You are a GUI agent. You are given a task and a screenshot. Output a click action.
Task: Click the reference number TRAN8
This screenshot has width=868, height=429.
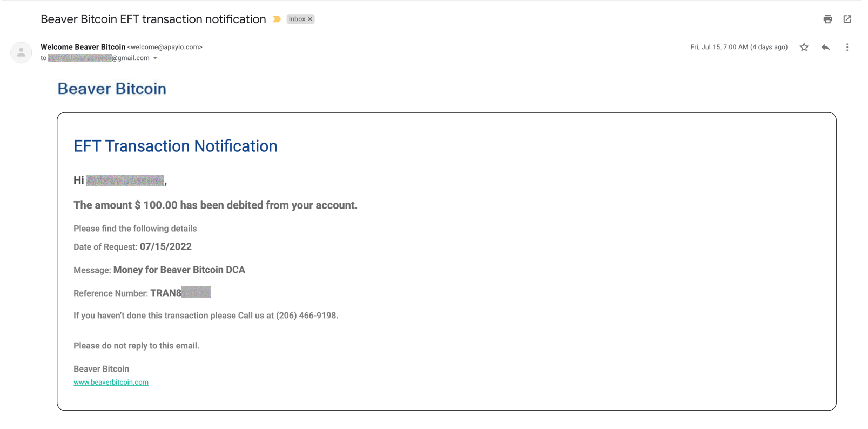tap(180, 293)
